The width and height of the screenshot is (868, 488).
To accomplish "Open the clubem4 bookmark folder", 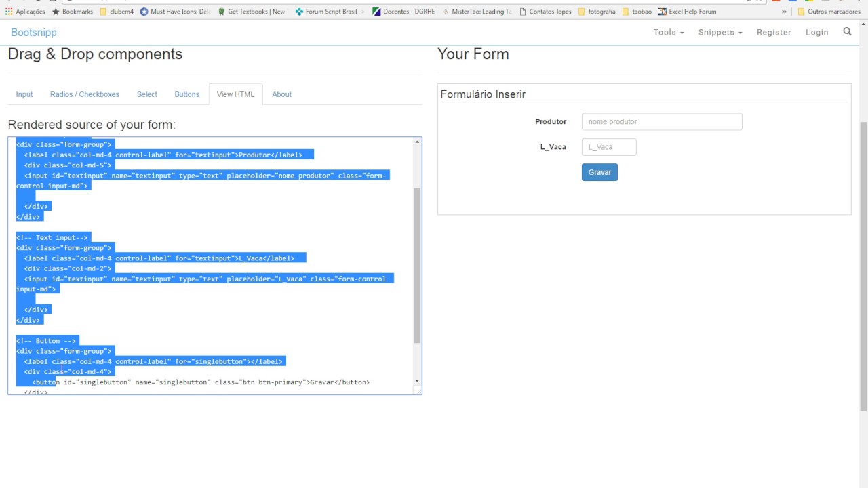I will pyautogui.click(x=116, y=12).
